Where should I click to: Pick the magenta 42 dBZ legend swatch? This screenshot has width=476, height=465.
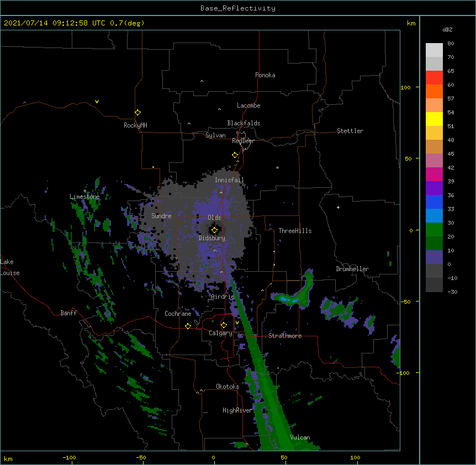click(434, 174)
